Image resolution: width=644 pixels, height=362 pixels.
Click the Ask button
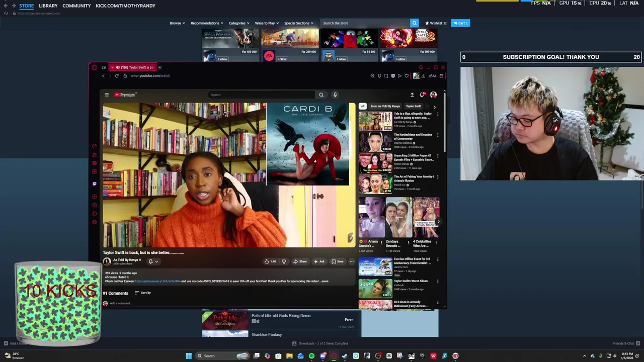(x=319, y=261)
